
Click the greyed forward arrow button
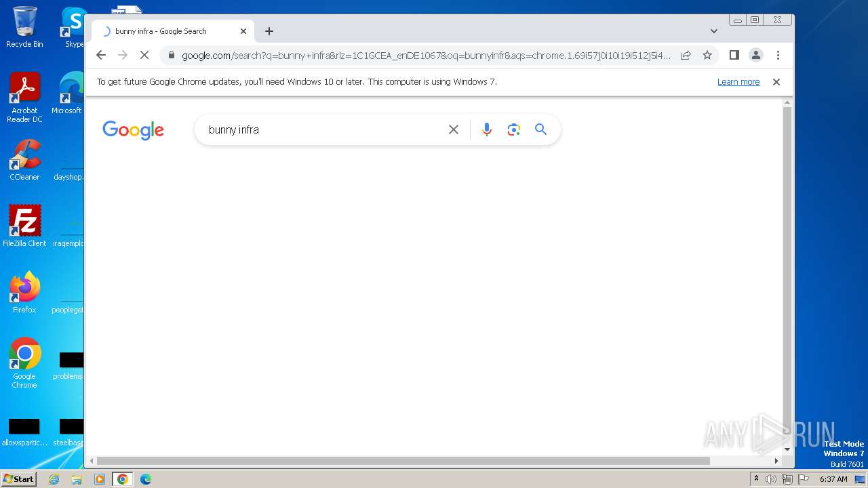[123, 56]
